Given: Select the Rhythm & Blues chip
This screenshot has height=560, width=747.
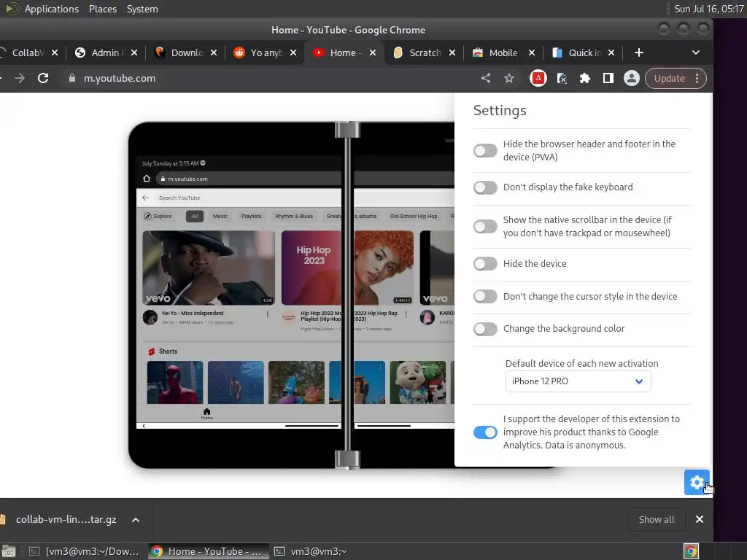Looking at the screenshot, I should coord(294,216).
